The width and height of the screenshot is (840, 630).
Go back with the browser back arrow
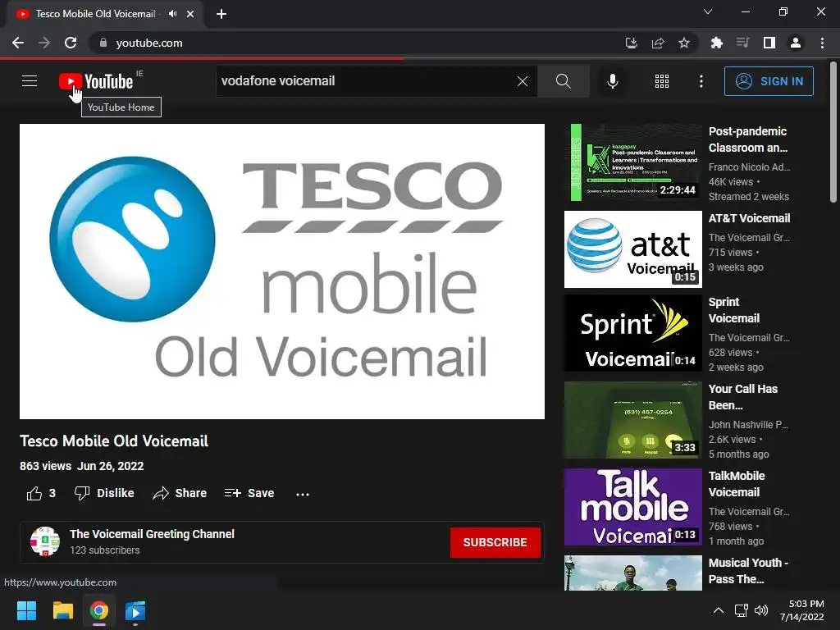pos(18,43)
